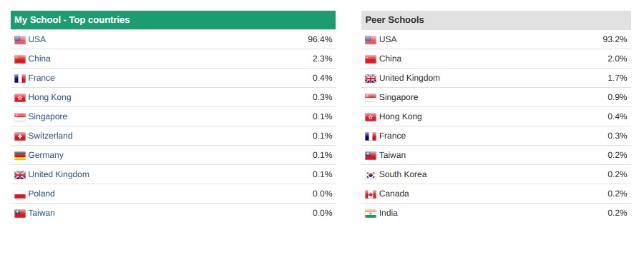The width and height of the screenshot is (644, 260).
Task: Click the South Korea flag icon
Action: 371,175
